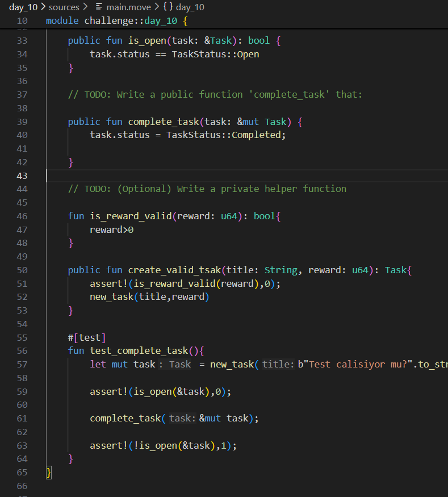
Task: Click the "Test calisiyor mu?" string literal
Action: coord(357,365)
